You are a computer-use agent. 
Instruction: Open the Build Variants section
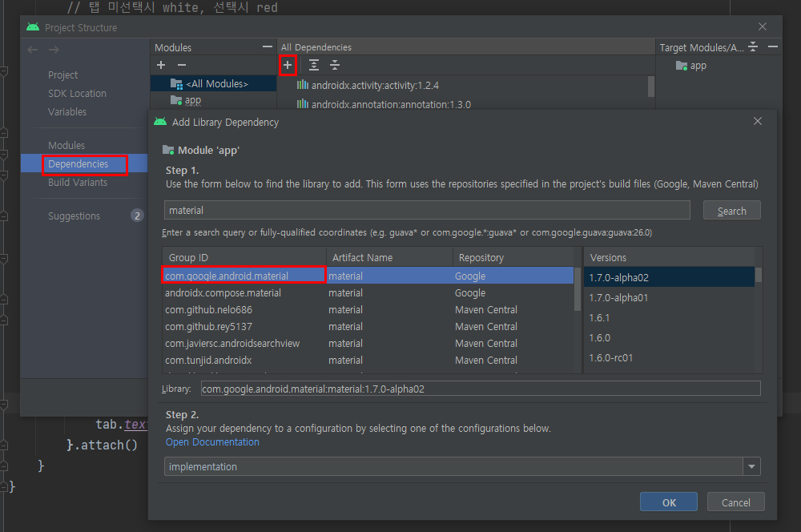[78, 183]
